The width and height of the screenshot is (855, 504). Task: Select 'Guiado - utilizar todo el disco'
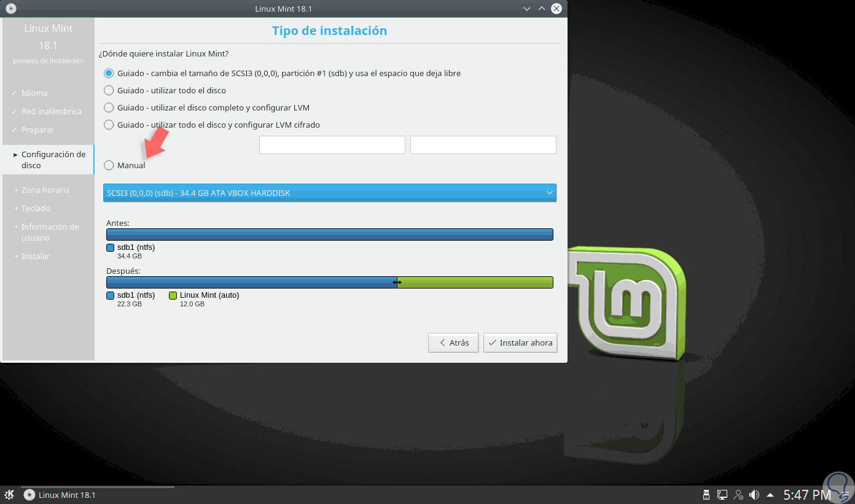[165, 90]
